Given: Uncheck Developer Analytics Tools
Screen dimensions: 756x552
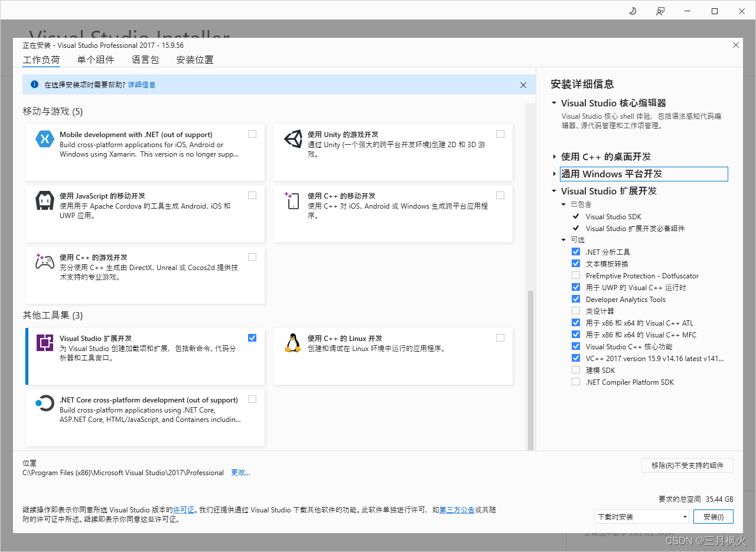Looking at the screenshot, I should click(576, 299).
